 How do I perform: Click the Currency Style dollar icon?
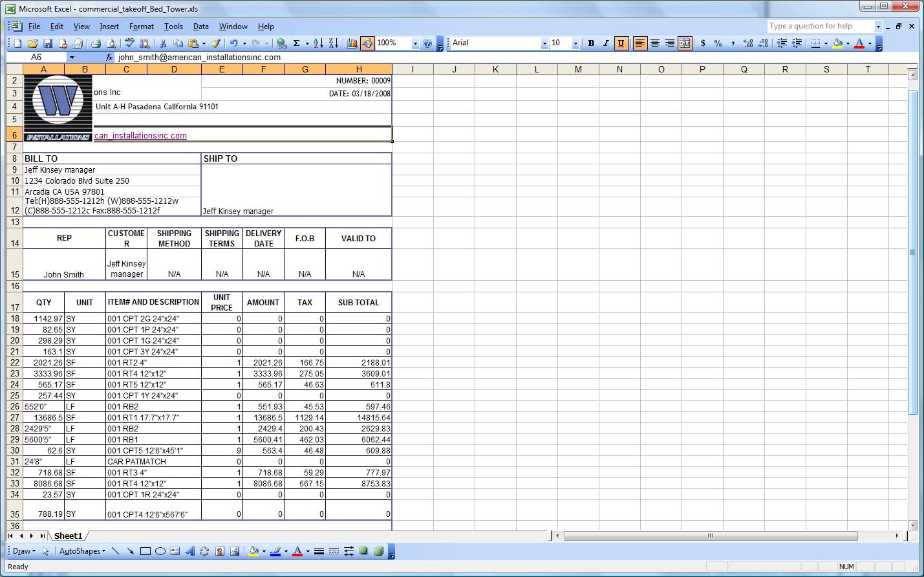click(703, 43)
